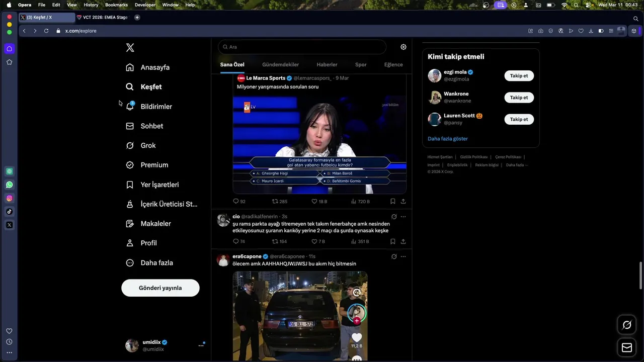The image size is (644, 362).
Task: Open floating messages envelope button
Action: click(x=627, y=347)
